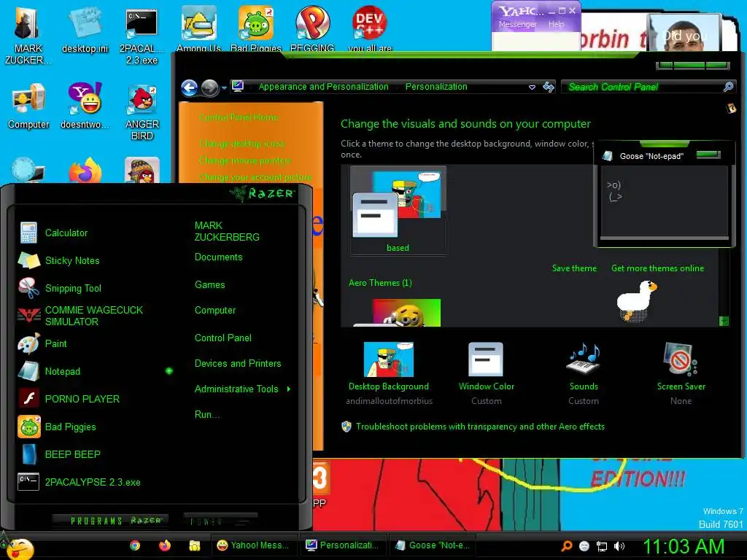The height and width of the screenshot is (560, 747).
Task: Click Control Panel Home link
Action: pyautogui.click(x=239, y=117)
